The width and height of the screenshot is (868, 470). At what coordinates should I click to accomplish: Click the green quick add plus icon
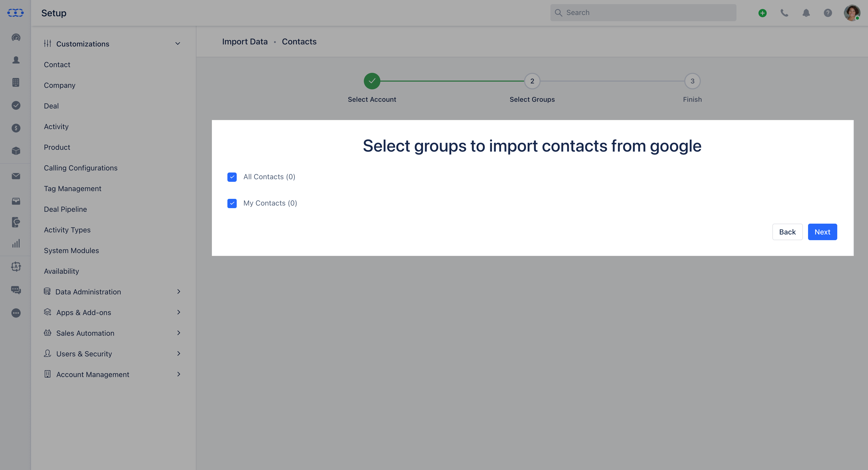tap(763, 13)
